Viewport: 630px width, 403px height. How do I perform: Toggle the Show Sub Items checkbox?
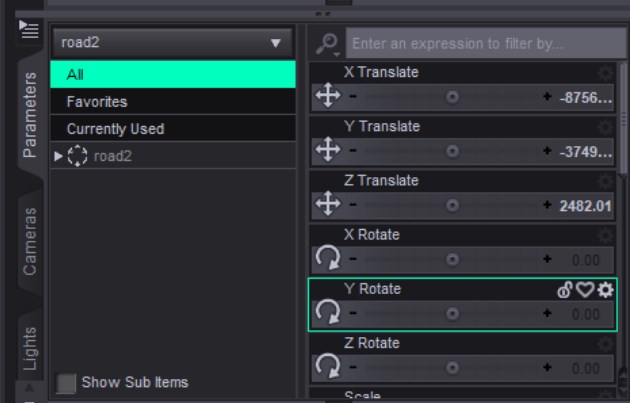coord(66,383)
